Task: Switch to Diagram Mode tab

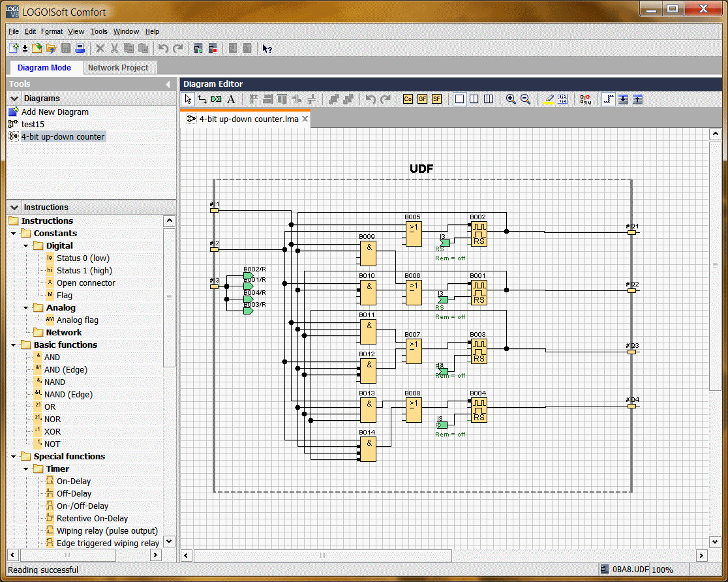Action: (44, 67)
